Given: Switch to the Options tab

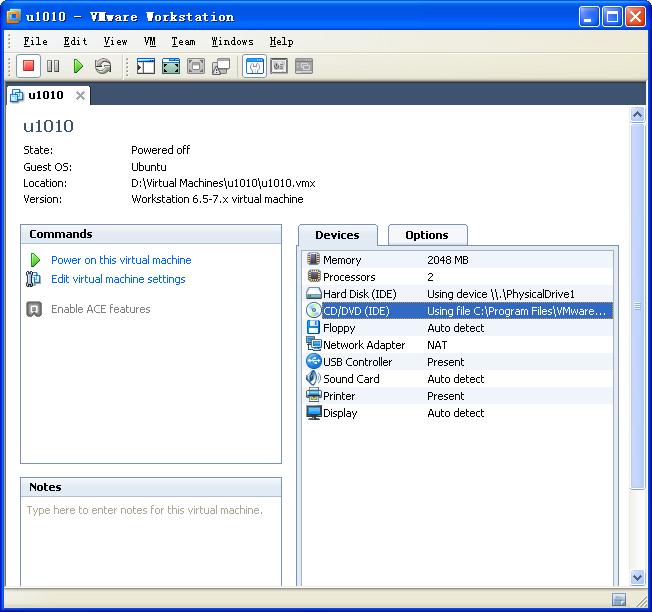Looking at the screenshot, I should [x=427, y=235].
